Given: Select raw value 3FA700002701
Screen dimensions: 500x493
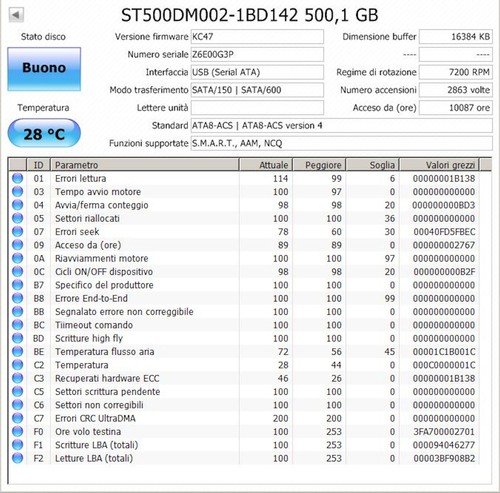Looking at the screenshot, I should point(444,432).
